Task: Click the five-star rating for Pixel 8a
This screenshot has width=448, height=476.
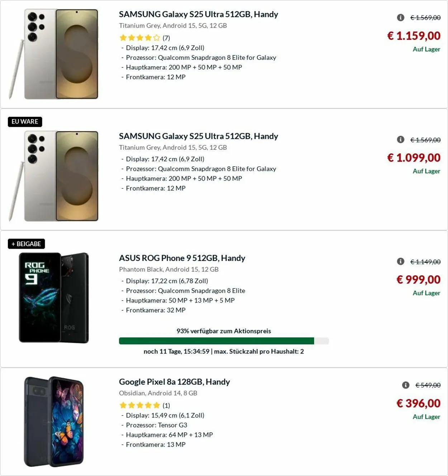Action: pos(140,405)
